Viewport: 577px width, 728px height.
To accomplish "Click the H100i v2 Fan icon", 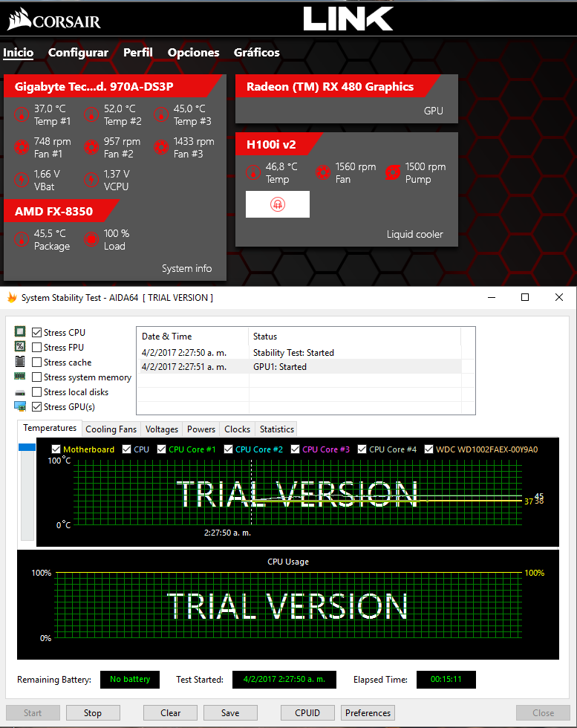I will point(323,172).
